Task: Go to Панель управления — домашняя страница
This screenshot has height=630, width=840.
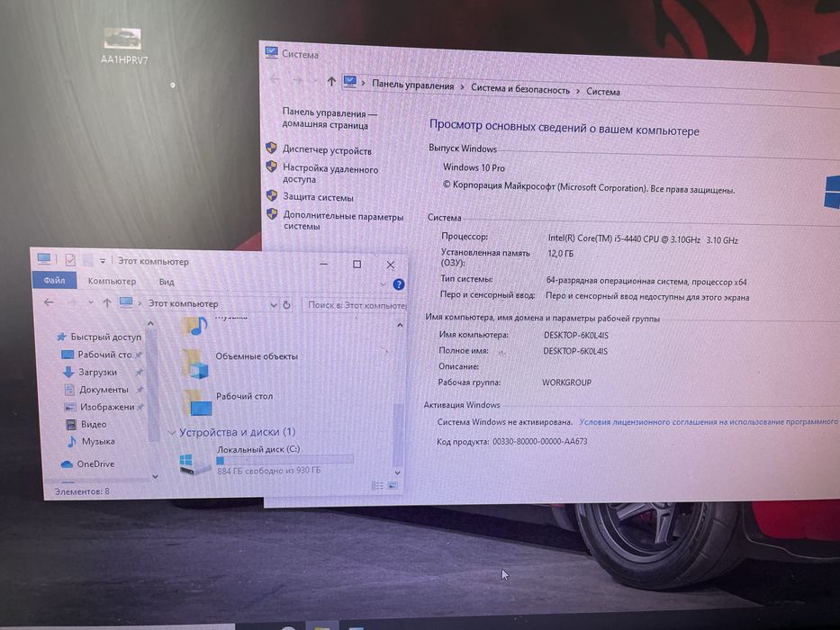Action: tap(330, 119)
